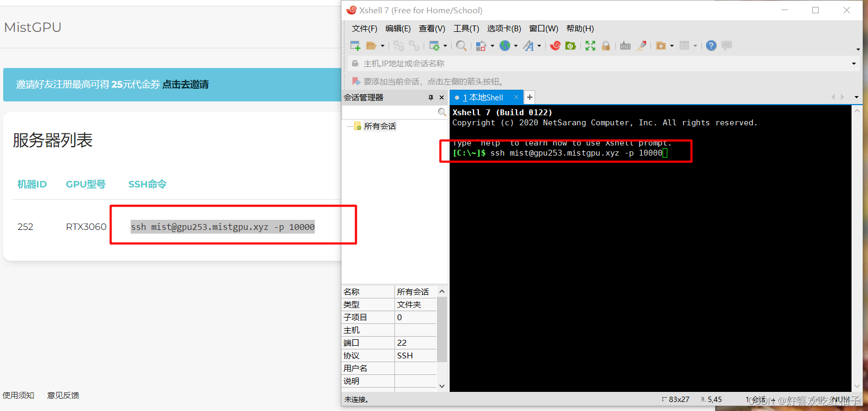The height and width of the screenshot is (411, 868).
Task: Click the pin icon on 会话管理器 panel
Action: pos(431,98)
